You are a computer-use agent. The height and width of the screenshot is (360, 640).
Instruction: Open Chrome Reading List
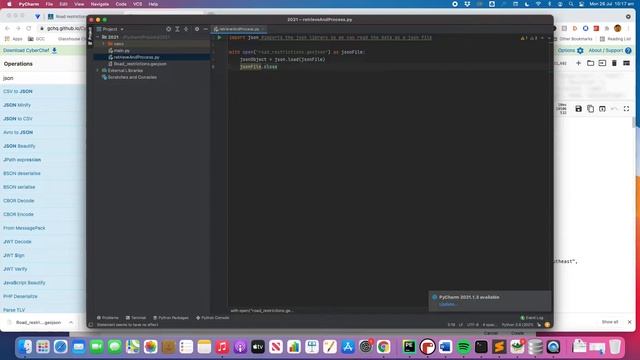coord(616,39)
